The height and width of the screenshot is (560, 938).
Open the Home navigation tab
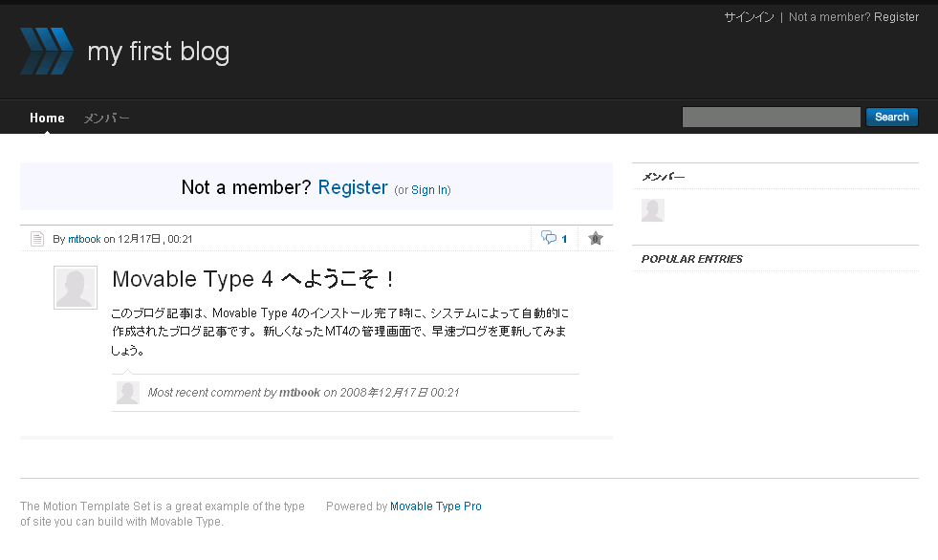point(47,118)
